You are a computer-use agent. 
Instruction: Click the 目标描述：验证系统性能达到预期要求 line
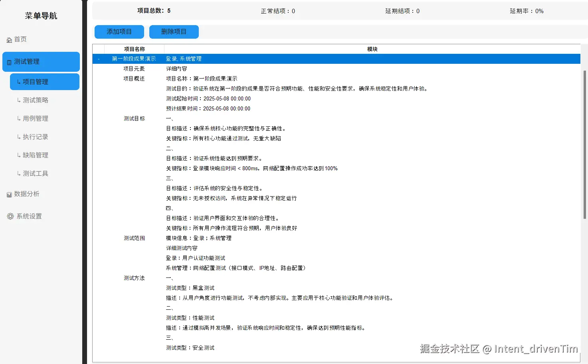coord(215,159)
